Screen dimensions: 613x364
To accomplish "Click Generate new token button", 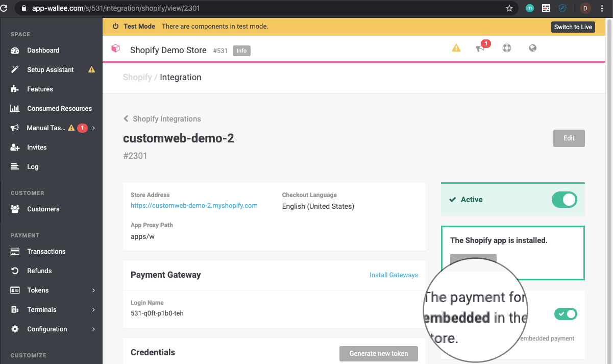I will (x=379, y=353).
